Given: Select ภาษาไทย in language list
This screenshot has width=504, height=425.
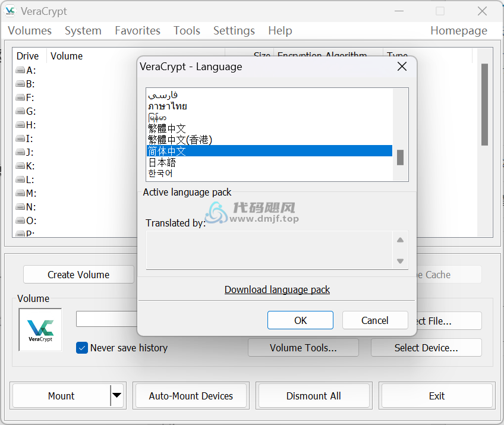Looking at the screenshot, I should (x=269, y=106).
